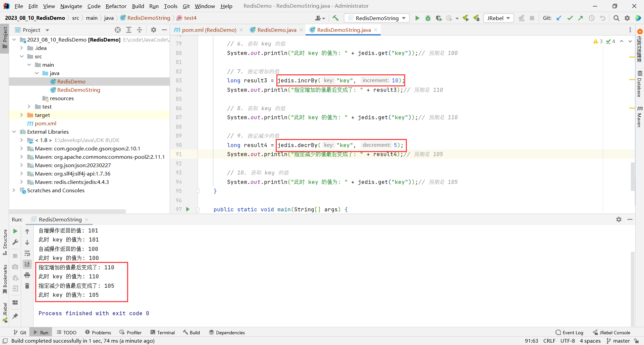Open RedisDemoString run configuration dropdown

pyautogui.click(x=377, y=18)
